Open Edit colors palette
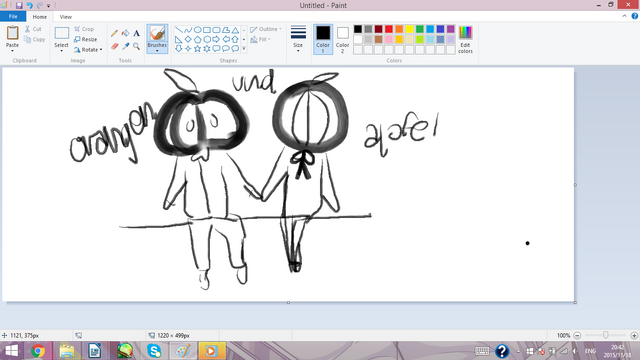This screenshot has height=360, width=640. (x=465, y=39)
